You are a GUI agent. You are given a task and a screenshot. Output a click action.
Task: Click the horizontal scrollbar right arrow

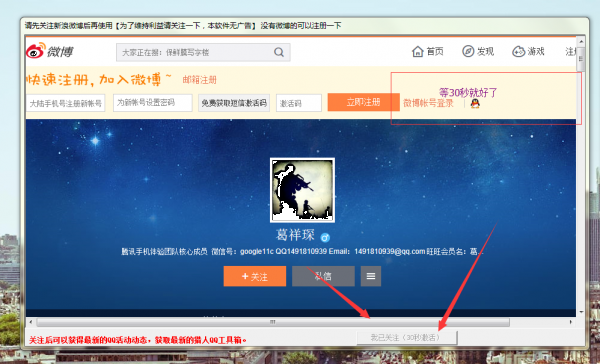(x=570, y=322)
